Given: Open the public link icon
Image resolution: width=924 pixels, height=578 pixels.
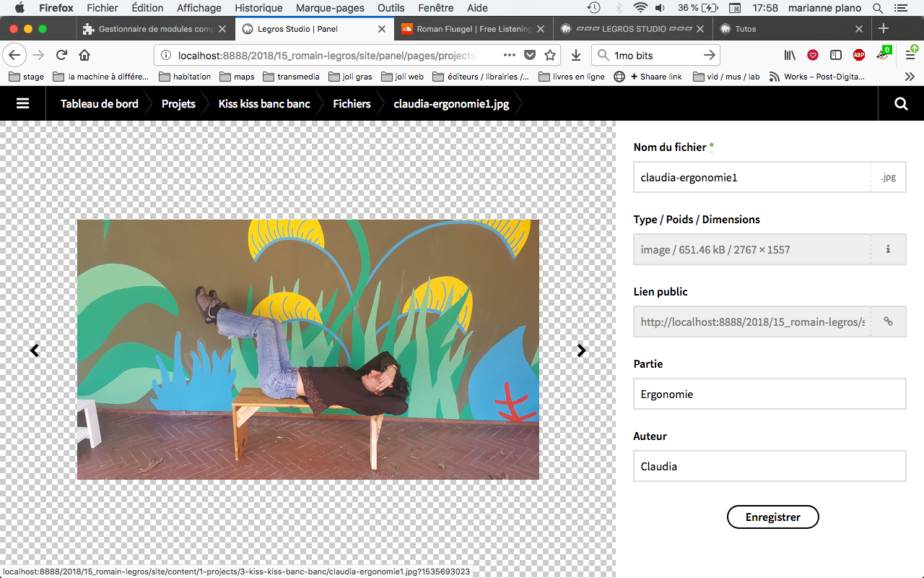Looking at the screenshot, I should click(x=888, y=322).
